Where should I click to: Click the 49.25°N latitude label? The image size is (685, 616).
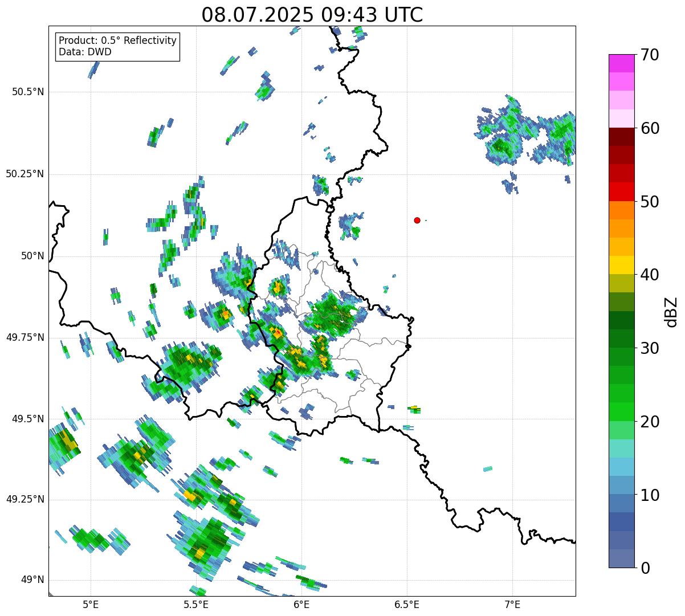point(25,500)
